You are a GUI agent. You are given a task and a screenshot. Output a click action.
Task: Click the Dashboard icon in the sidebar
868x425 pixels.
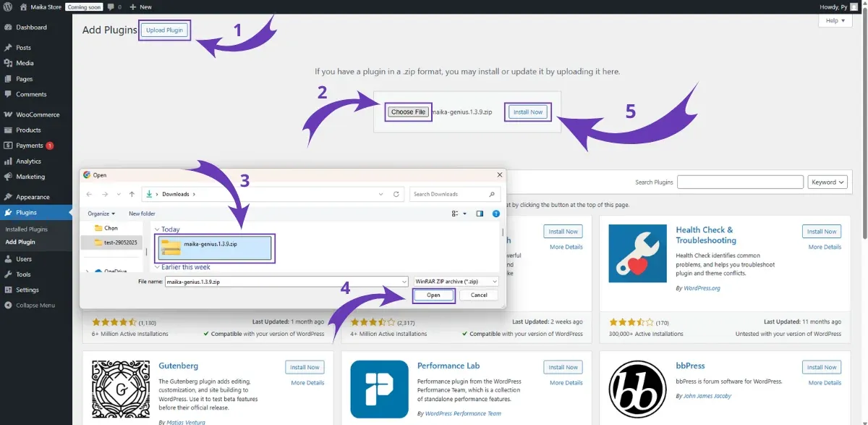pyautogui.click(x=8, y=28)
